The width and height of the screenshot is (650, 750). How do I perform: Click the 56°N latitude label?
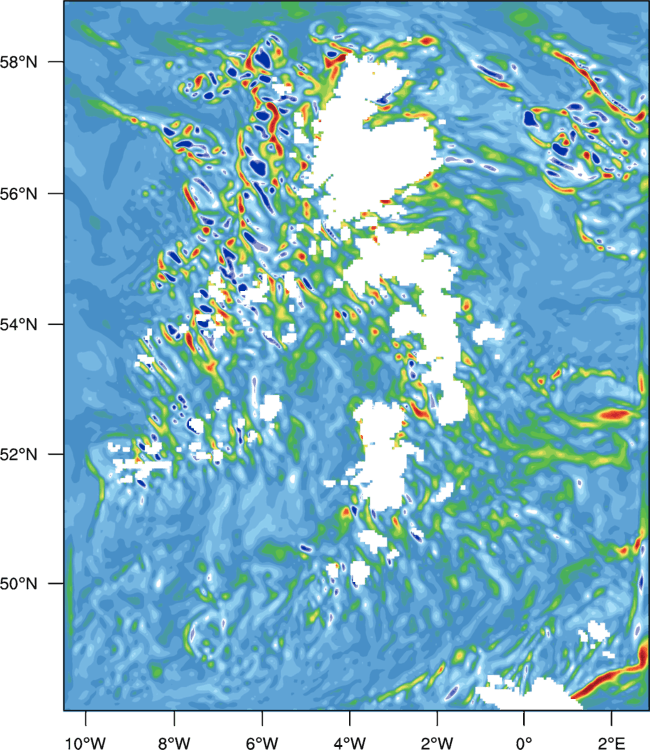point(18,194)
